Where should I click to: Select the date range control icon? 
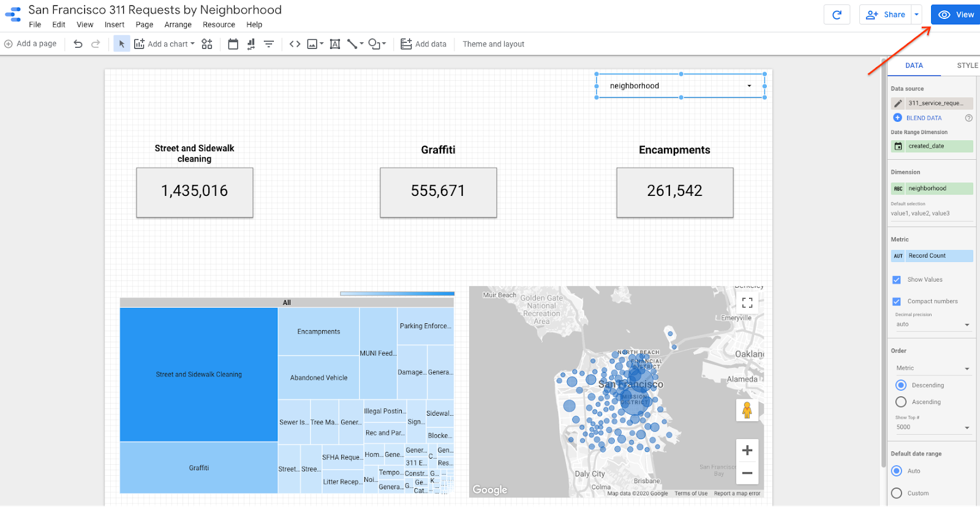(233, 44)
